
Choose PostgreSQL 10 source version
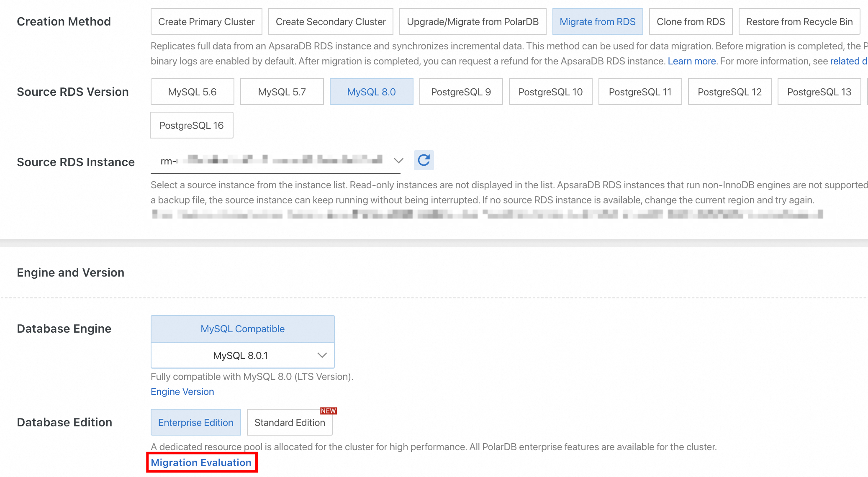point(550,92)
